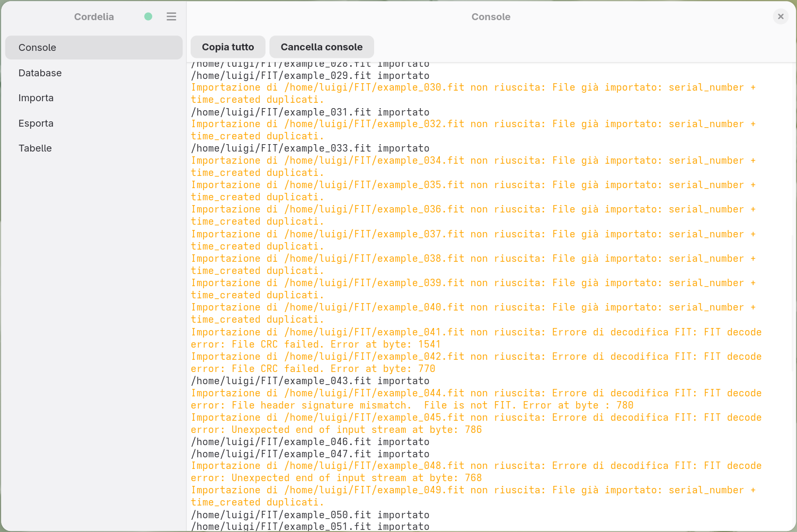Click the example_046.fit importato line
This screenshot has width=797, height=532.
(311, 441)
